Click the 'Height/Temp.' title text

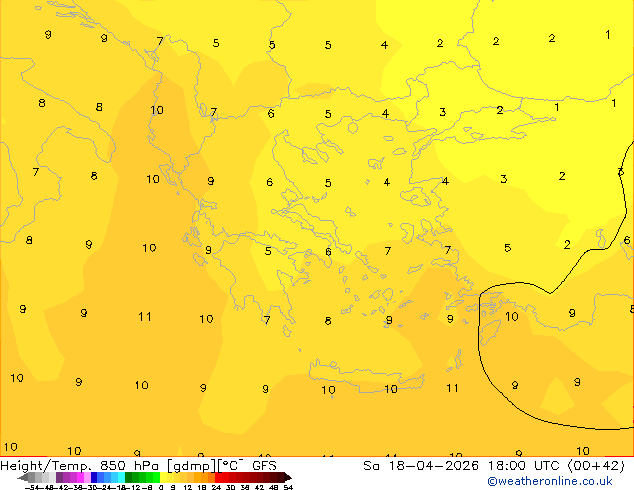[x=46, y=466]
